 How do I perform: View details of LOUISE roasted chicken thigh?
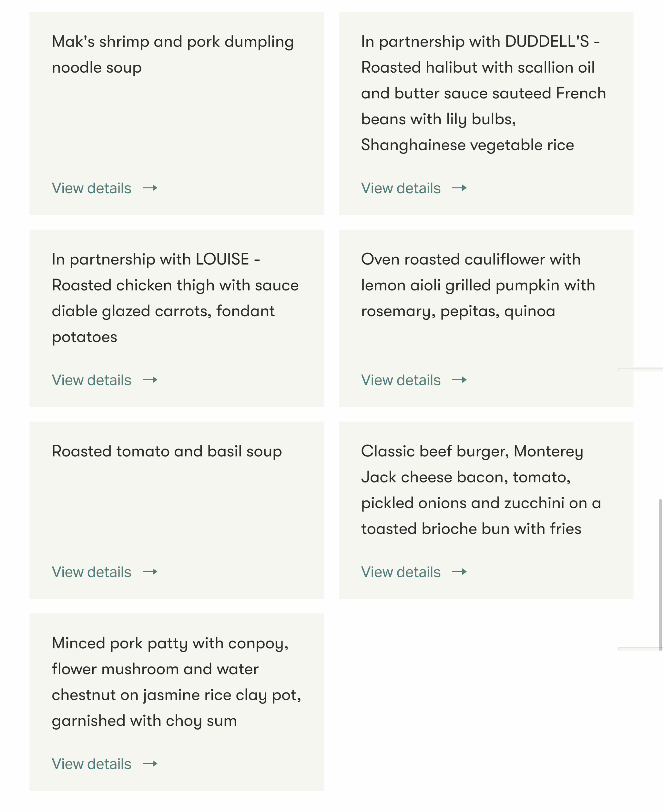point(92,380)
